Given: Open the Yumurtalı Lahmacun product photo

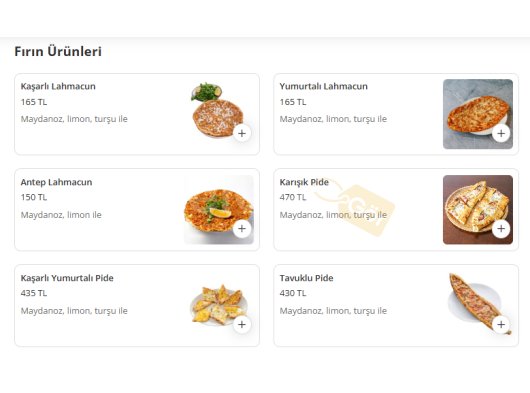Looking at the screenshot, I should coord(478,114).
